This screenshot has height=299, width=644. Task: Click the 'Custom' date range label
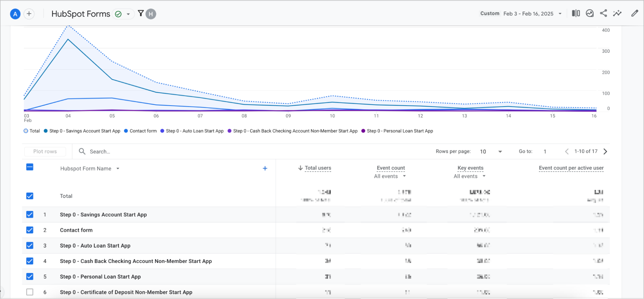pyautogui.click(x=490, y=14)
